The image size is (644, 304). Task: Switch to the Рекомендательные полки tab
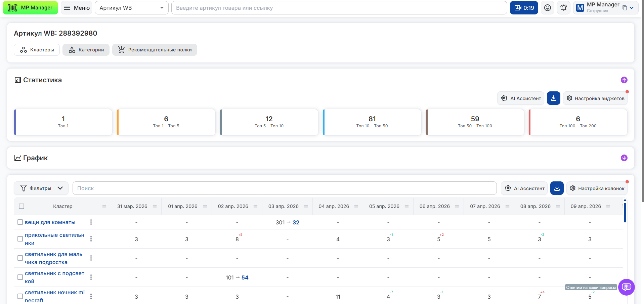(x=155, y=50)
